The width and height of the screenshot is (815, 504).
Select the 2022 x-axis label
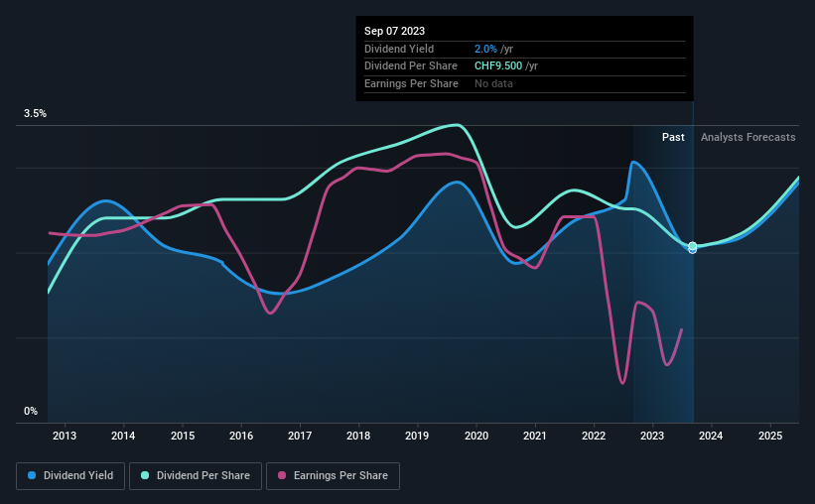[x=594, y=436]
